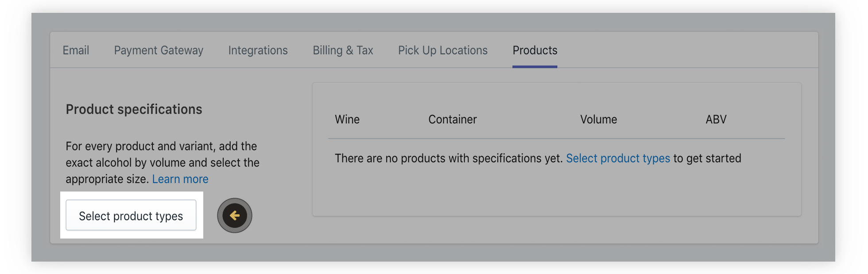Click the active Products tab
Image resolution: width=868 pixels, height=274 pixels.
tap(535, 51)
